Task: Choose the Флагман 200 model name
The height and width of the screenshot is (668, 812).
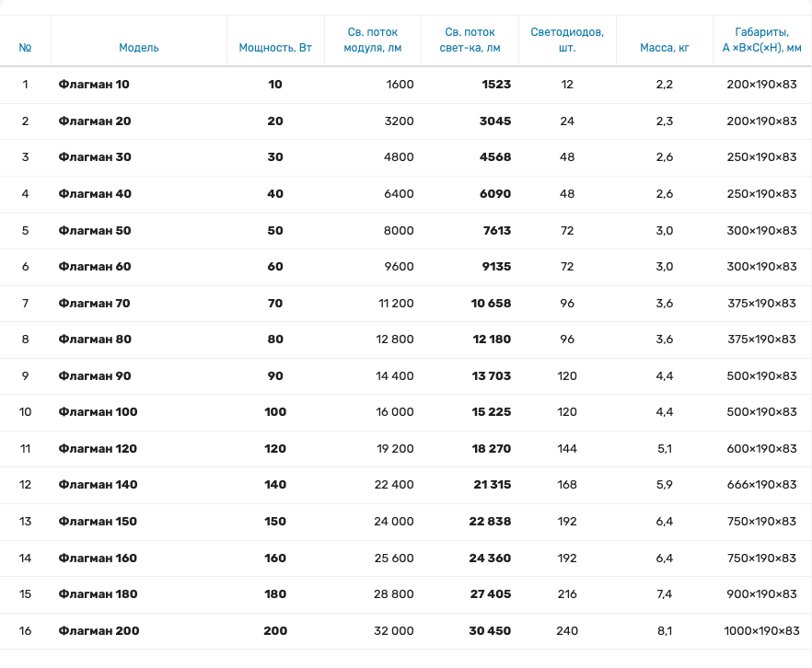Action: pos(99,631)
